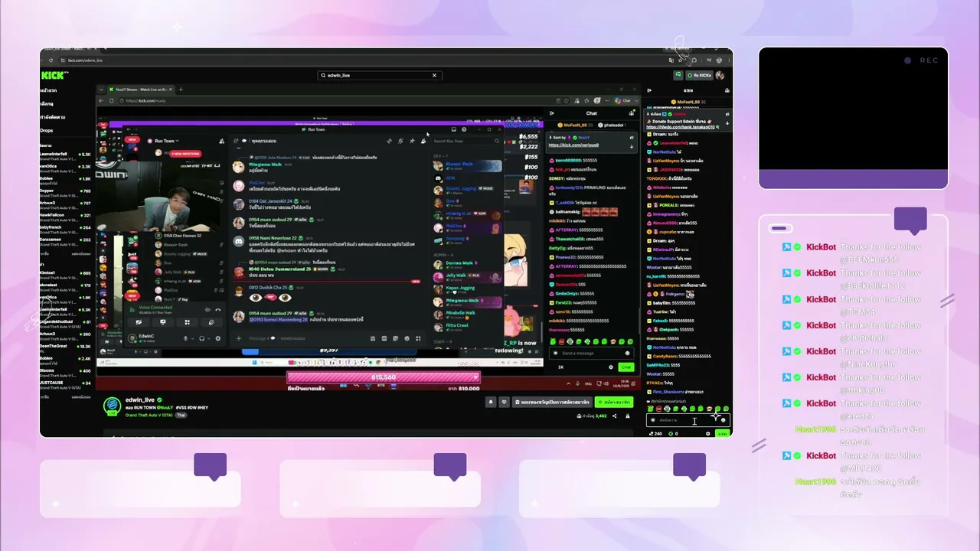Toggle the Discord member list icon

point(423,141)
